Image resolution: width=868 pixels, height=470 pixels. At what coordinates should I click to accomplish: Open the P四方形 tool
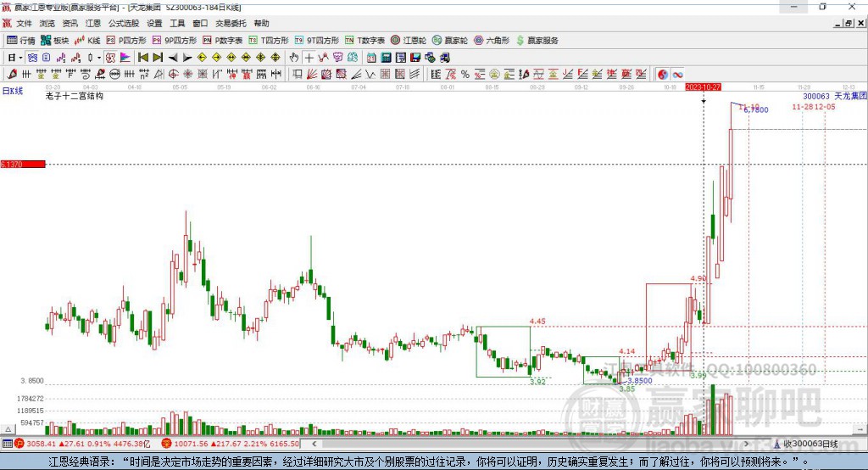[126, 41]
